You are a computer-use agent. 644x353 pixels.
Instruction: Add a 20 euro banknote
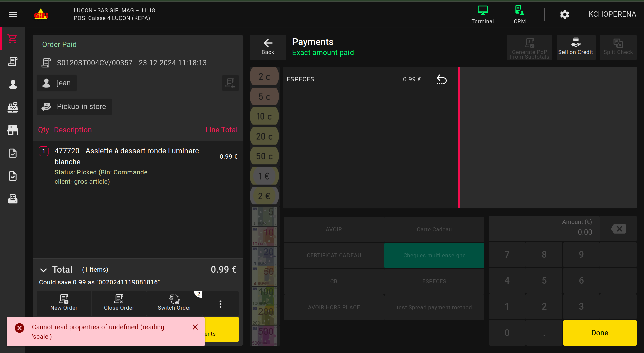pyautogui.click(x=264, y=256)
